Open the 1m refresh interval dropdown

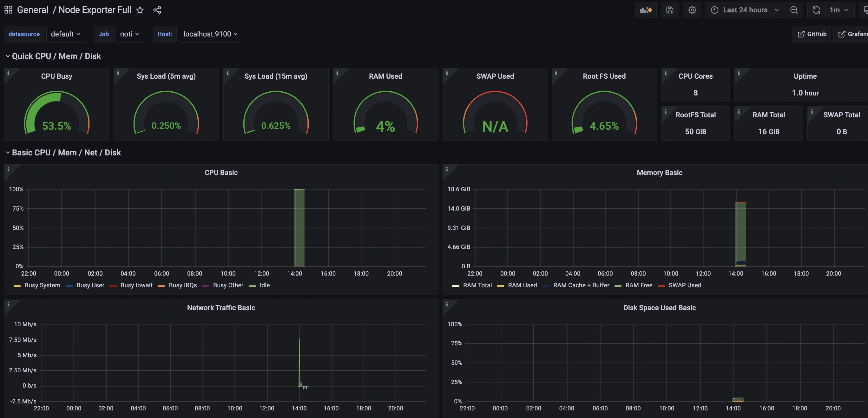pyautogui.click(x=839, y=10)
